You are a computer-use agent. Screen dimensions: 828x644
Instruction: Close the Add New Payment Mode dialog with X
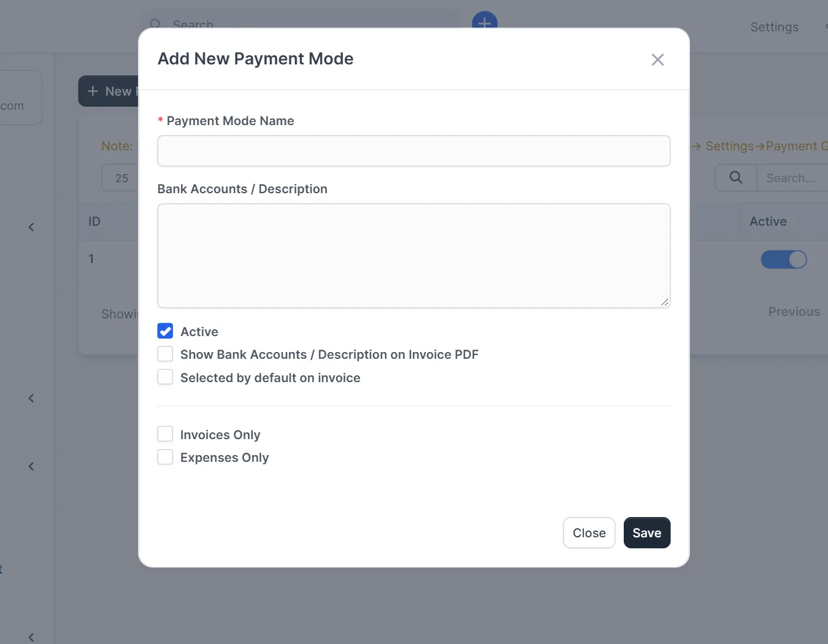click(657, 59)
